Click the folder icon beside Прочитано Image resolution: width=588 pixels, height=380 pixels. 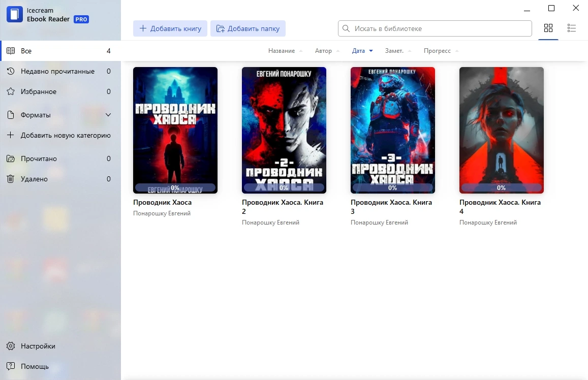11,159
